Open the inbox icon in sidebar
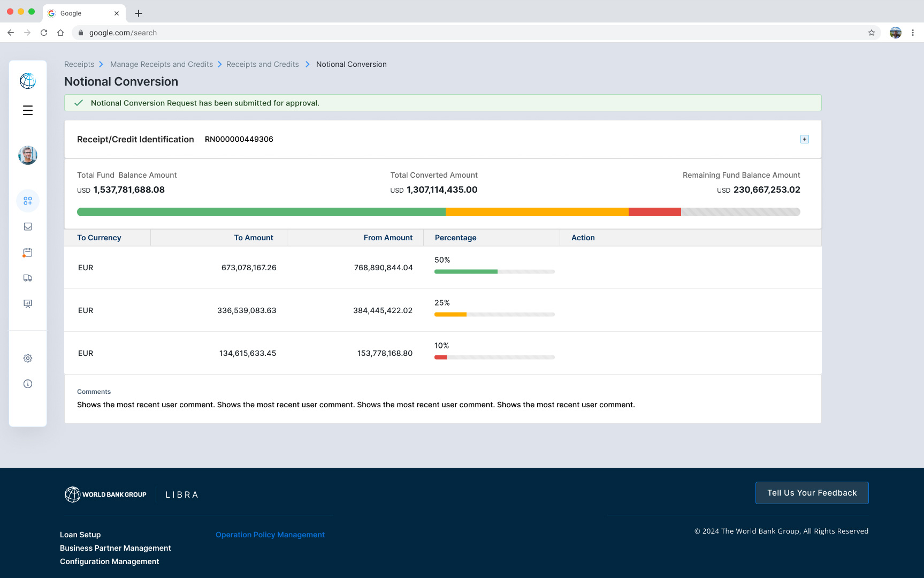 [x=28, y=226]
